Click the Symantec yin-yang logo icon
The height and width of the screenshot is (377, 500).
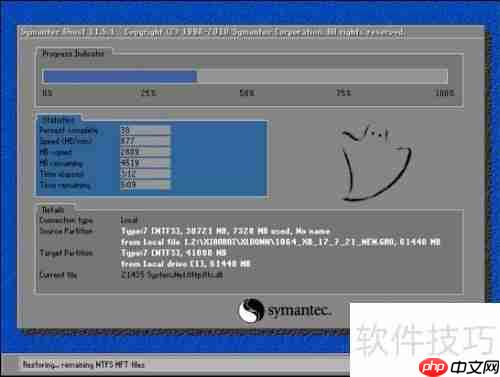tap(251, 310)
